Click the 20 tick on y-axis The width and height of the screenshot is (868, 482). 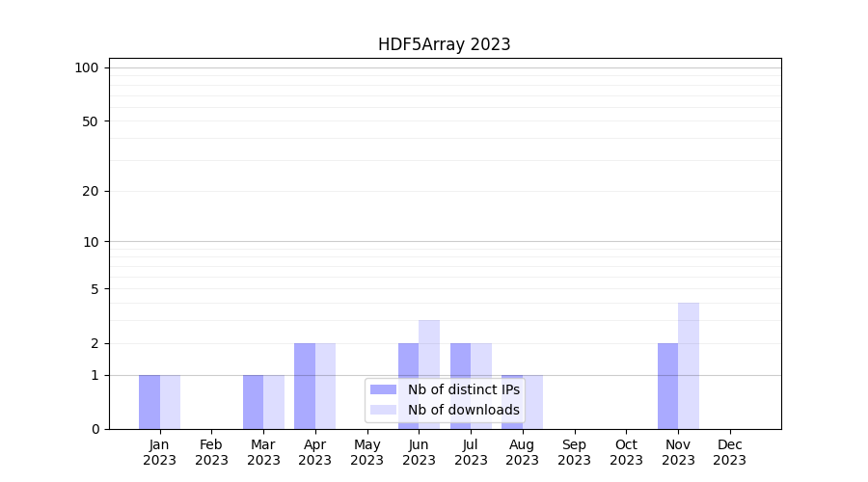[x=91, y=191]
